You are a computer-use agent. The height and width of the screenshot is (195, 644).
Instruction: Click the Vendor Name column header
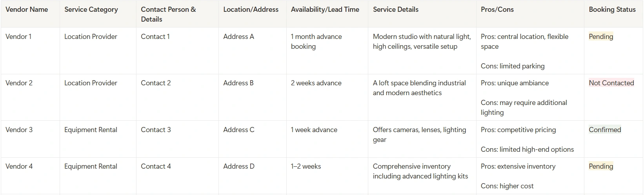(27, 9)
